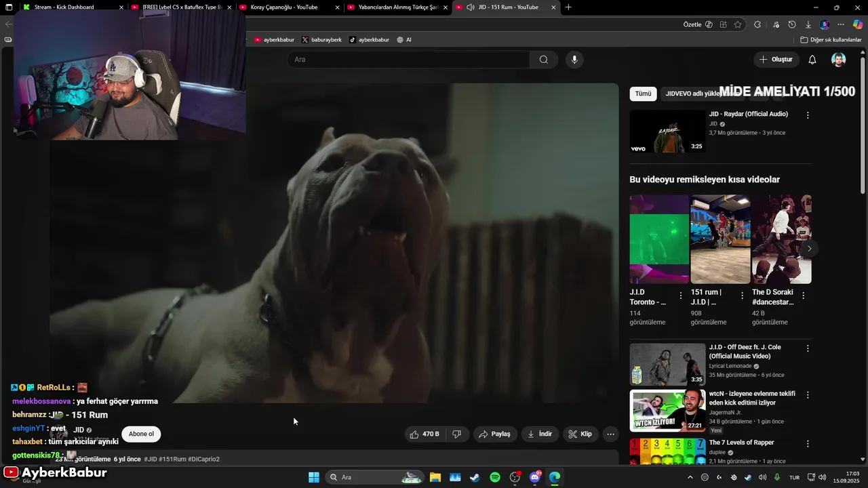Switch to Stream - Kick Dashboard tab
Viewport: 868px width, 488px height.
pyautogui.click(x=73, y=7)
